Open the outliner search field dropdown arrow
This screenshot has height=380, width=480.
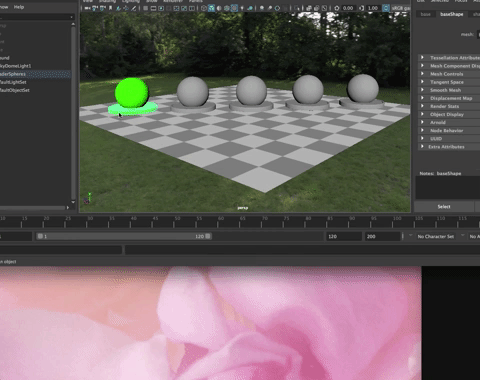coord(72,17)
